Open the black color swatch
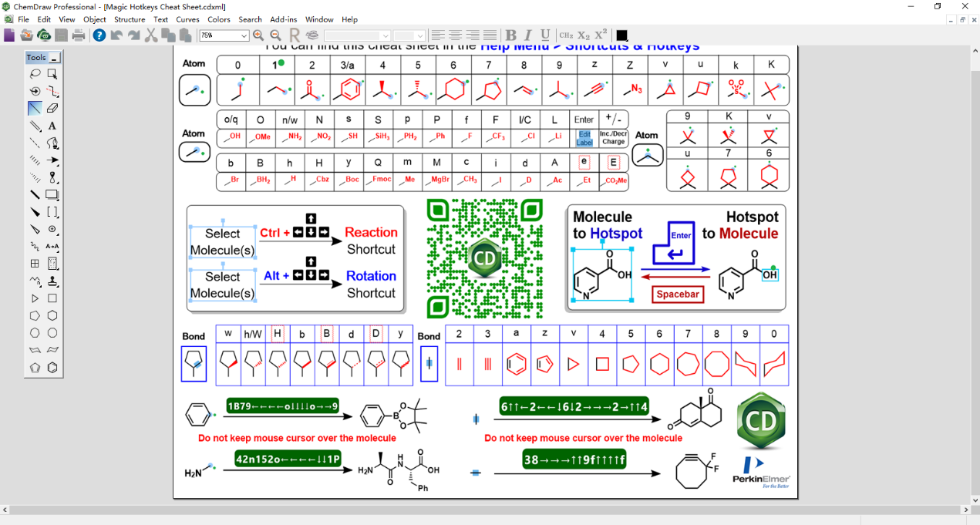 point(622,35)
